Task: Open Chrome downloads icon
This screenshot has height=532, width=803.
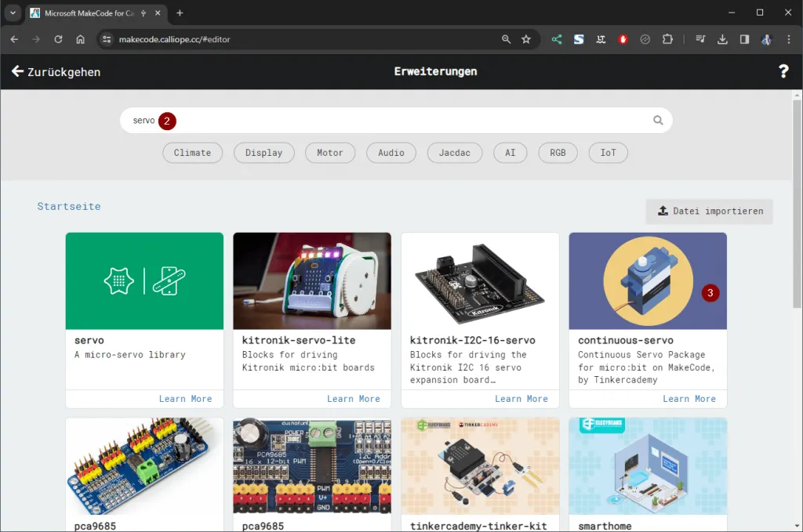Action: pos(722,39)
